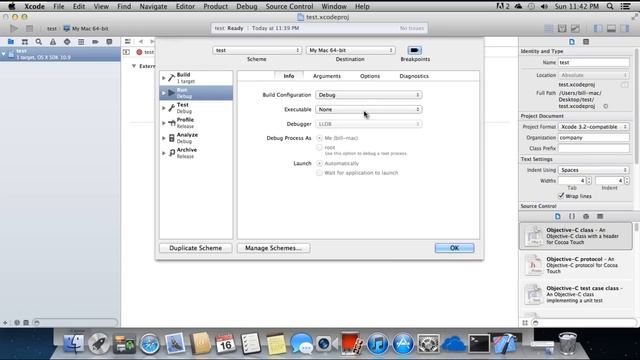Screen dimensions: 640x360
Task: Open Finder from the Dock
Action: pos(73,344)
